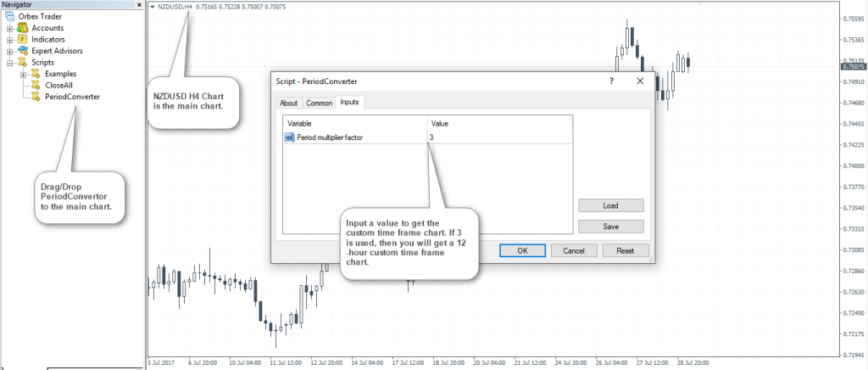This screenshot has height=370, width=868.
Task: Open the NZDUSD,H4 chart dropdown arrow
Action: [153, 7]
